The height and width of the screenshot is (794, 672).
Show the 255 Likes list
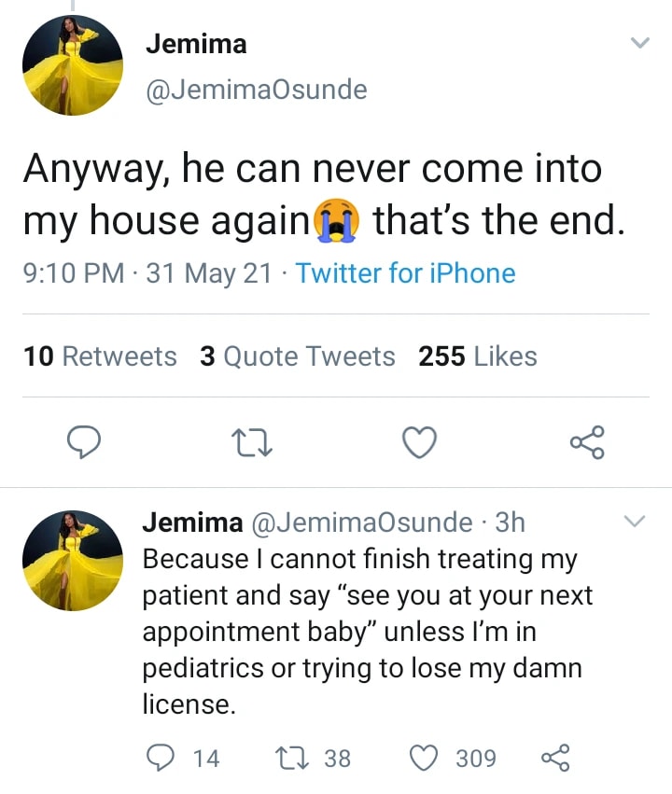tap(478, 356)
